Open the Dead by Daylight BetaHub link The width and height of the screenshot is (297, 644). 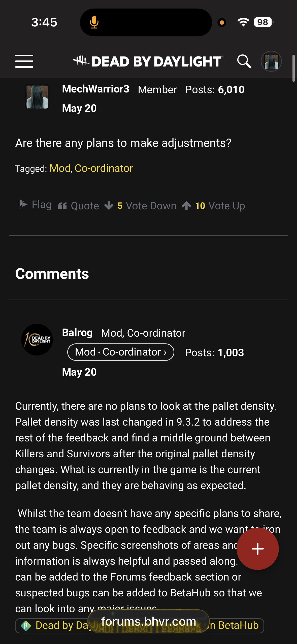[x=140, y=626]
